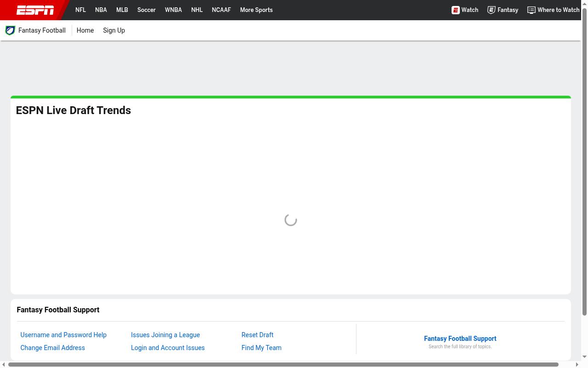Select the Soccer menu item
The height and width of the screenshot is (368, 588).
pyautogui.click(x=147, y=10)
